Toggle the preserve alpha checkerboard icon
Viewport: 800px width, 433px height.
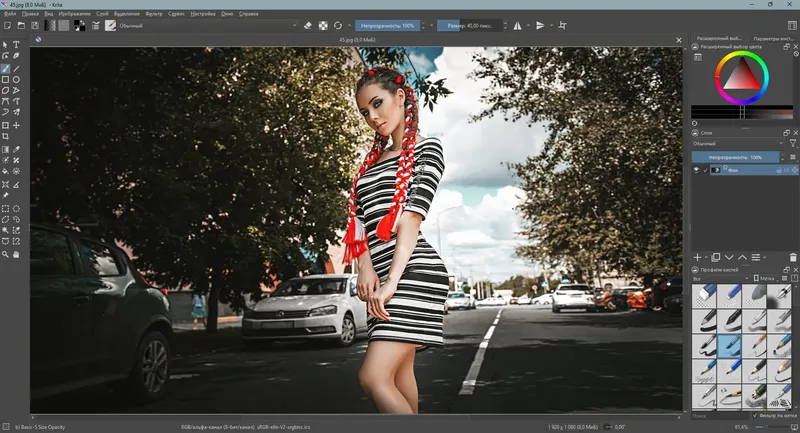[323, 25]
